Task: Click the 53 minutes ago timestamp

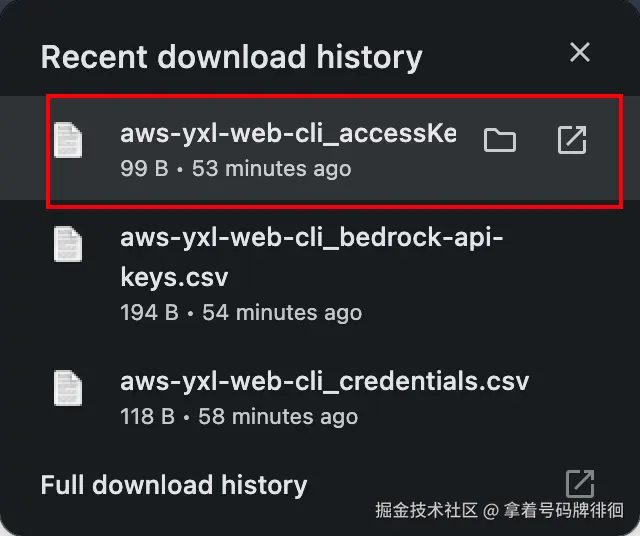Action: coord(271,168)
